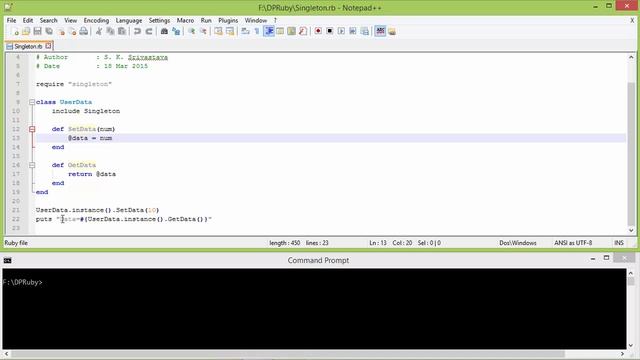Start macro recording with red dot icon
Image resolution: width=640 pixels, height=360 pixels.
coord(318,31)
